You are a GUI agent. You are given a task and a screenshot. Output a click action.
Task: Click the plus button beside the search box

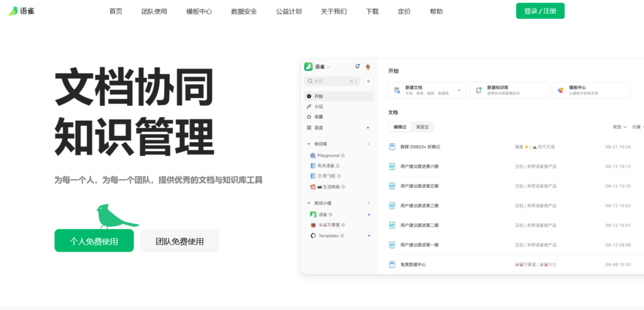[369, 81]
